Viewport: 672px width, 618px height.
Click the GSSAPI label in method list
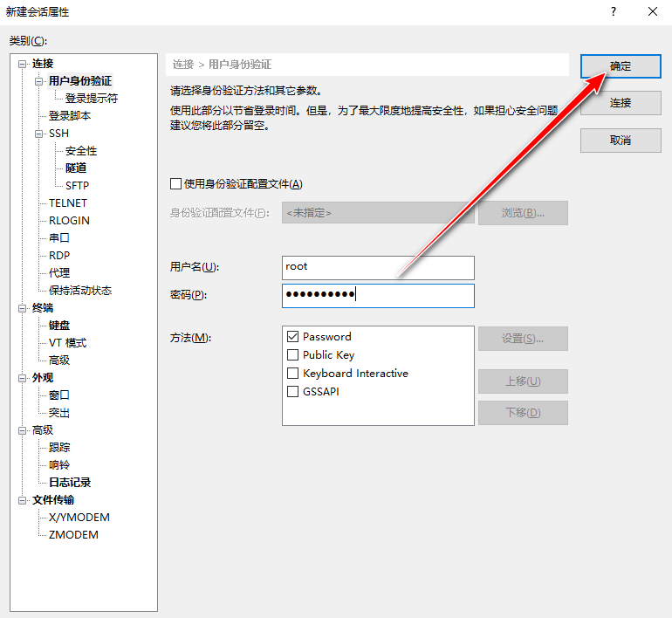(x=320, y=392)
